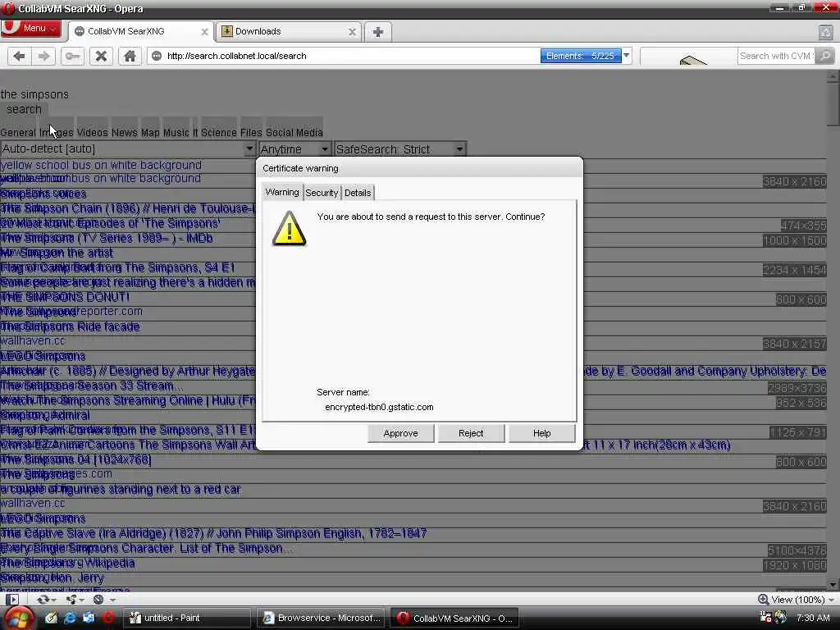Click the Show Desktop quick launch icon
The height and width of the screenshot is (630, 840).
pyautogui.click(x=89, y=618)
